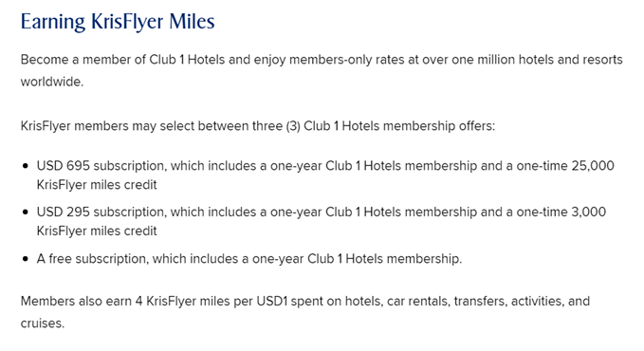Click the second bullet point marker
The height and width of the screenshot is (351, 644).
[26, 212]
